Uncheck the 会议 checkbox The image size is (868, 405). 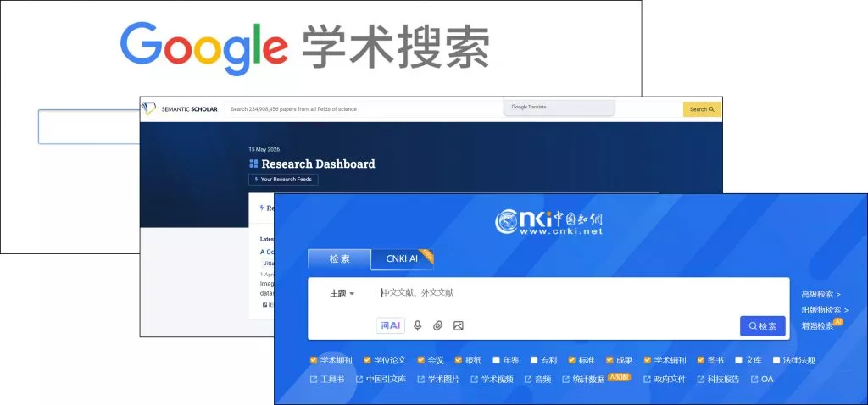click(x=421, y=360)
